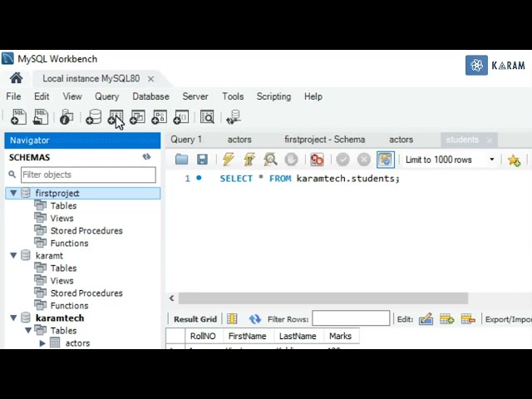This screenshot has height=399, width=532.
Task: Collapse the karamt schema
Action: [x=13, y=255]
